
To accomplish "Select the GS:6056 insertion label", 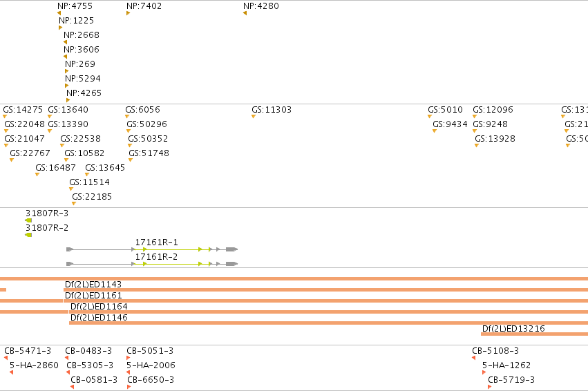I will tap(142, 110).
